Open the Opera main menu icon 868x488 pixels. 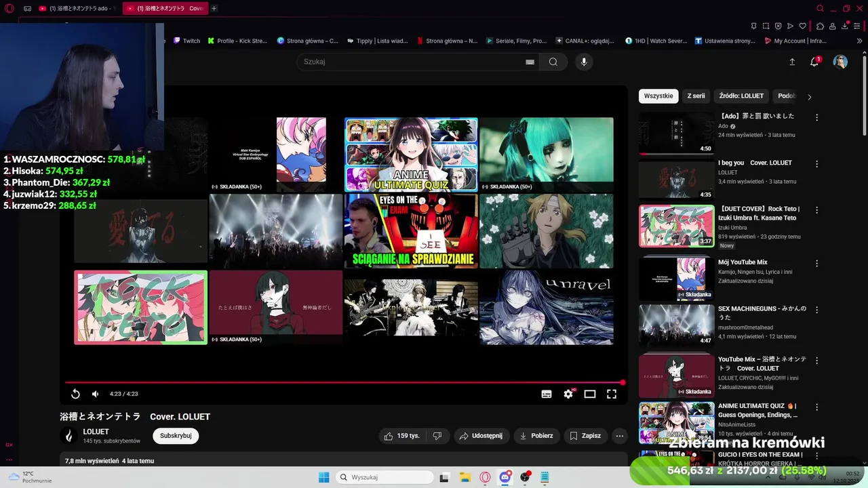pyautogui.click(x=9, y=8)
